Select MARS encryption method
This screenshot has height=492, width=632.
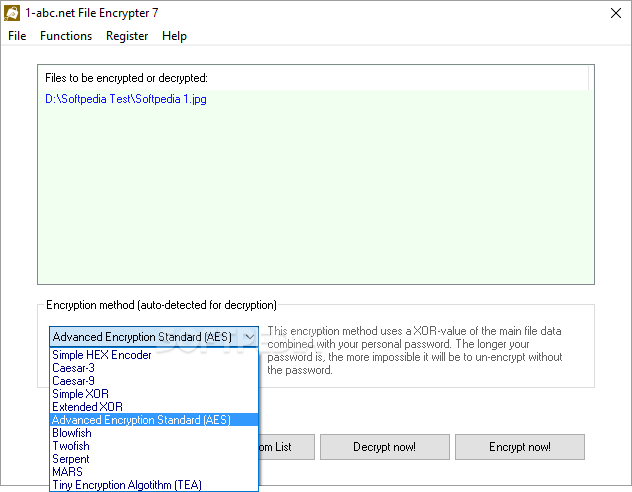tap(154, 471)
